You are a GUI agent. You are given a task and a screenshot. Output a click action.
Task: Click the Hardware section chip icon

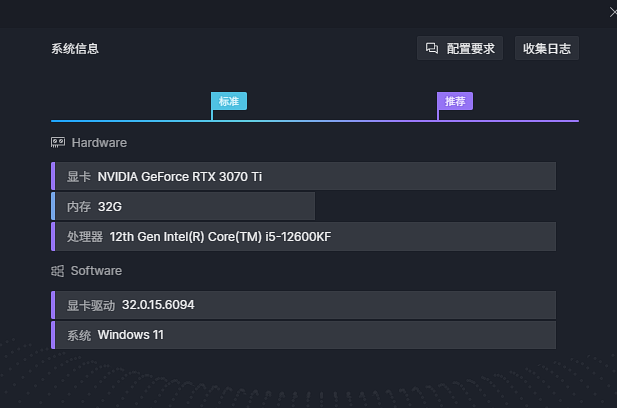pyautogui.click(x=58, y=142)
